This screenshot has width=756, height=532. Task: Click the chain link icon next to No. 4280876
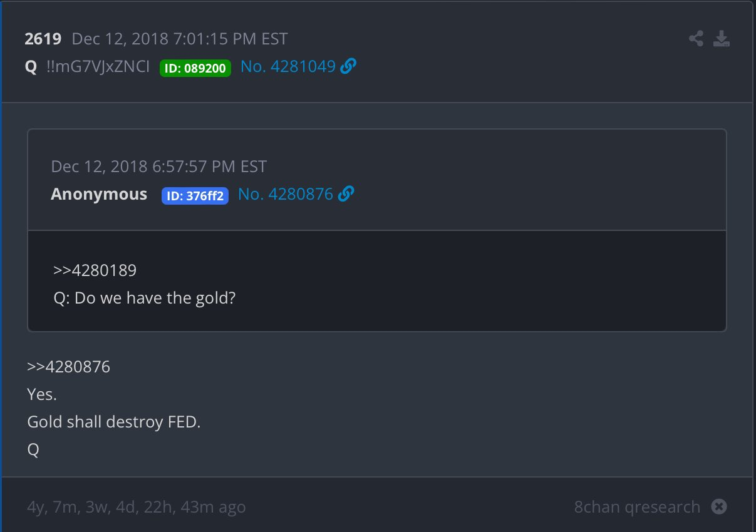click(345, 194)
